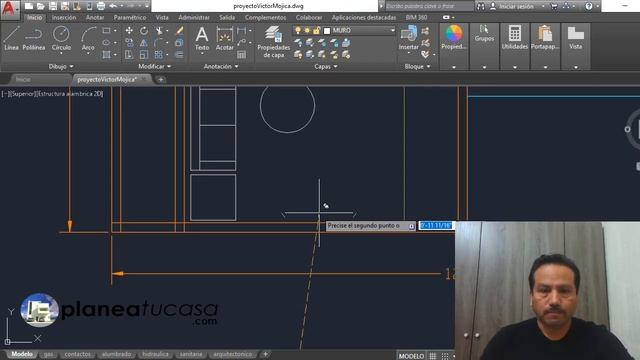
Task: Activate the Trim (Recortar) tool
Action: coord(159,31)
